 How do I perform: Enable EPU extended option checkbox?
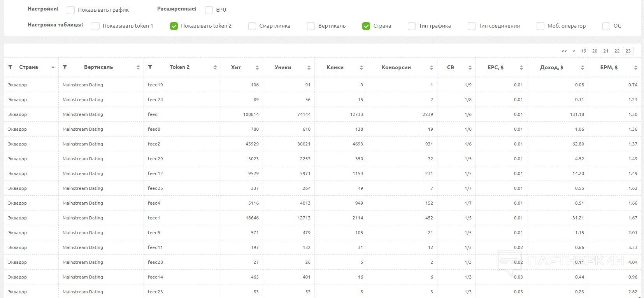(x=209, y=10)
